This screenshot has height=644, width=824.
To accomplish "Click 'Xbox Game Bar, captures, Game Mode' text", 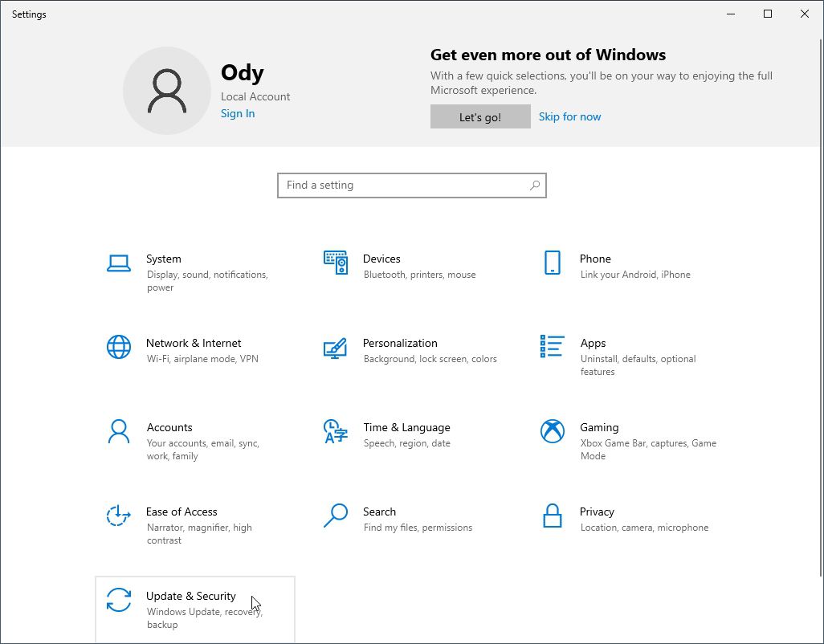I will [x=648, y=450].
